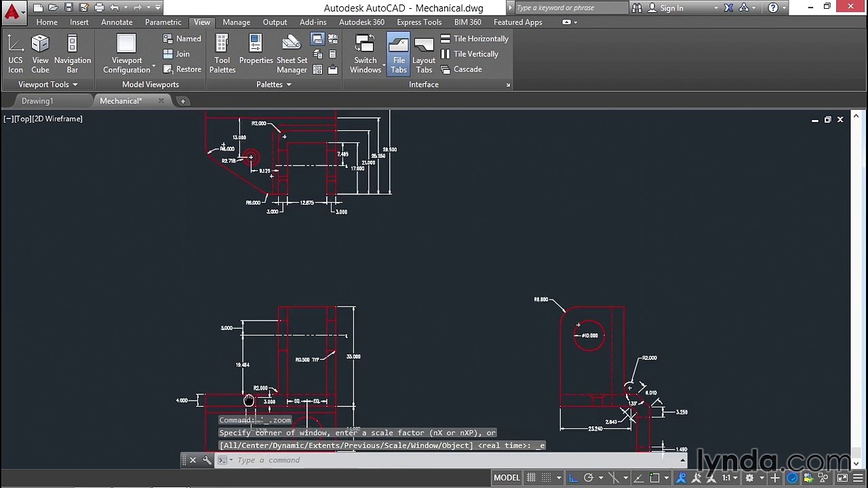The height and width of the screenshot is (488, 868).
Task: Toggle File Tabs display off
Action: [399, 54]
